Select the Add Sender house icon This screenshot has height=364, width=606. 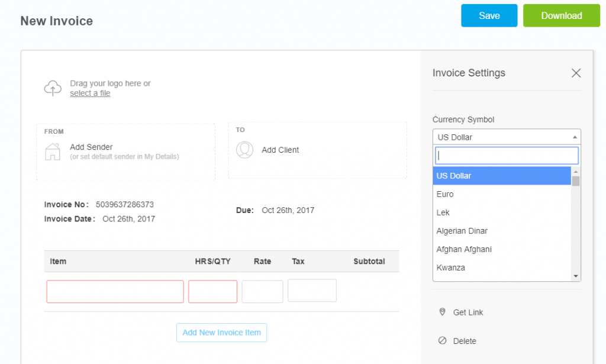point(53,152)
